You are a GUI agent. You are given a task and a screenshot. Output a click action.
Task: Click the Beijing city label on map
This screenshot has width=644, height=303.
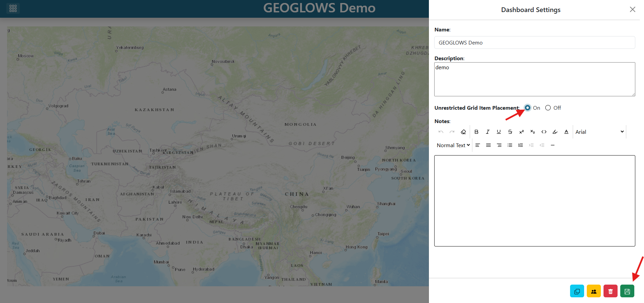[x=348, y=158]
